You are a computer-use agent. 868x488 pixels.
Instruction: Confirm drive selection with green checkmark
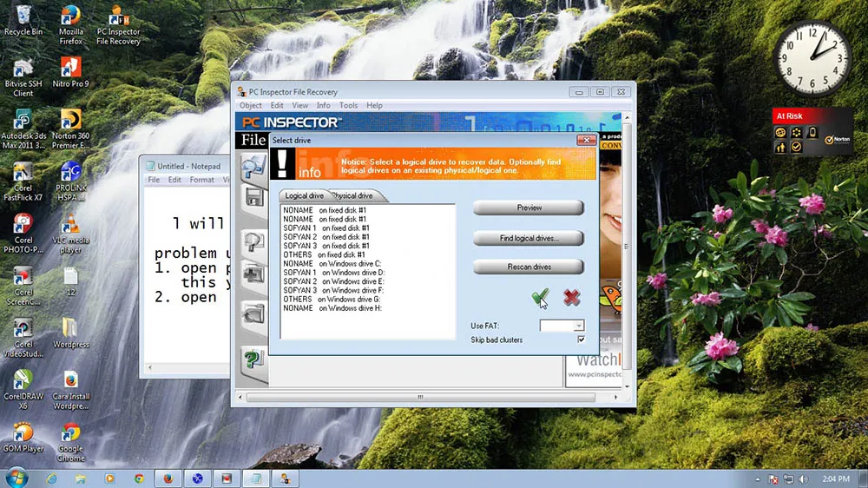tap(540, 298)
